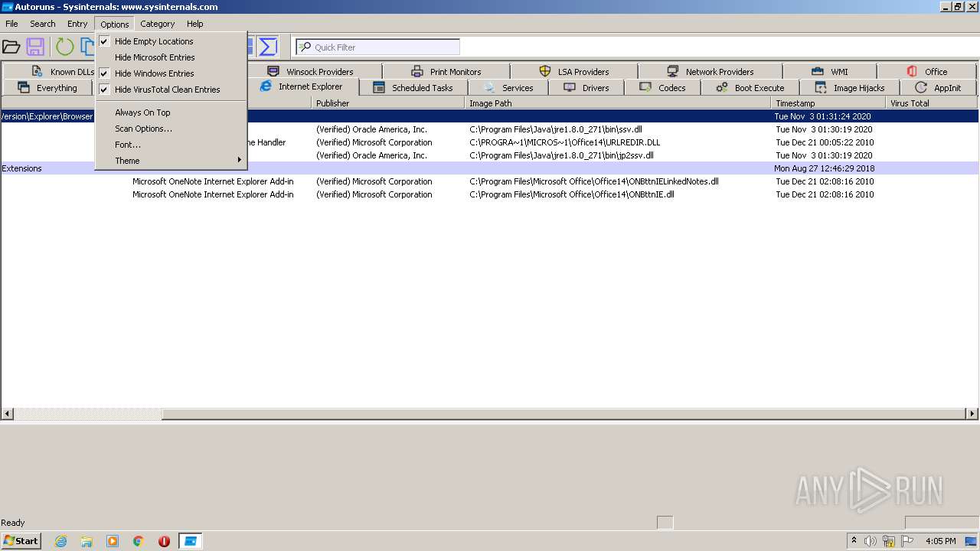Click the system tray volume icon
This screenshot has width=980, height=551.
(x=871, y=541)
